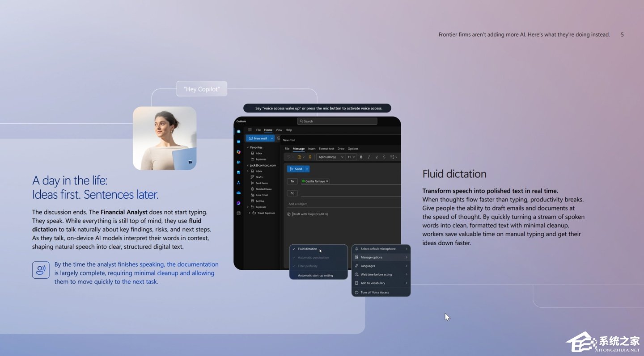Apply Strikethrough formatting
Image resolution: width=644 pixels, height=356 pixels.
point(384,157)
